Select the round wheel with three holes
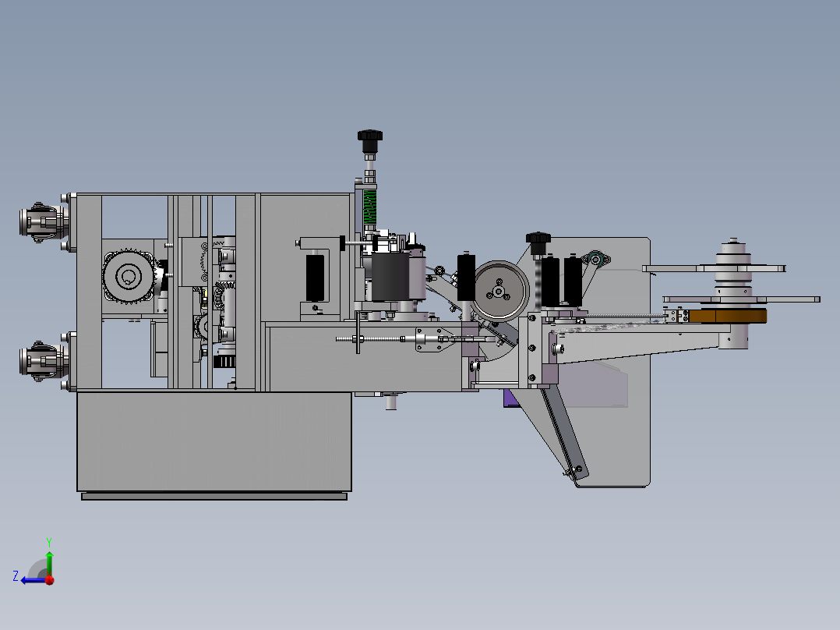 pos(499,291)
